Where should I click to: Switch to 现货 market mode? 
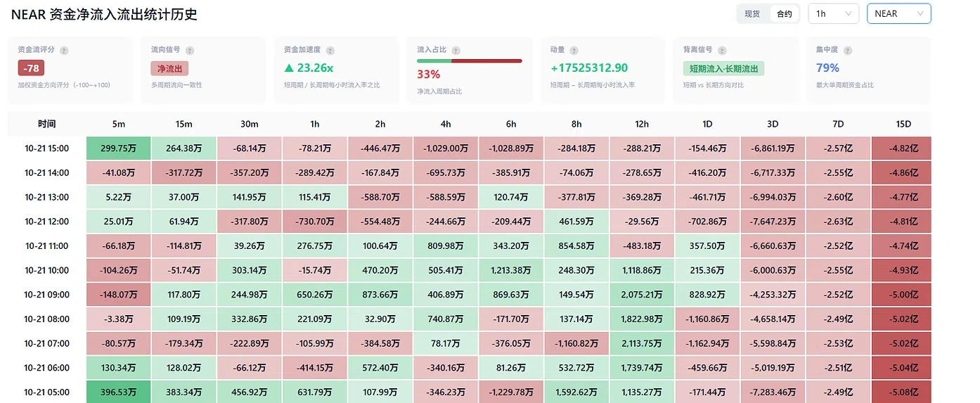(x=752, y=14)
